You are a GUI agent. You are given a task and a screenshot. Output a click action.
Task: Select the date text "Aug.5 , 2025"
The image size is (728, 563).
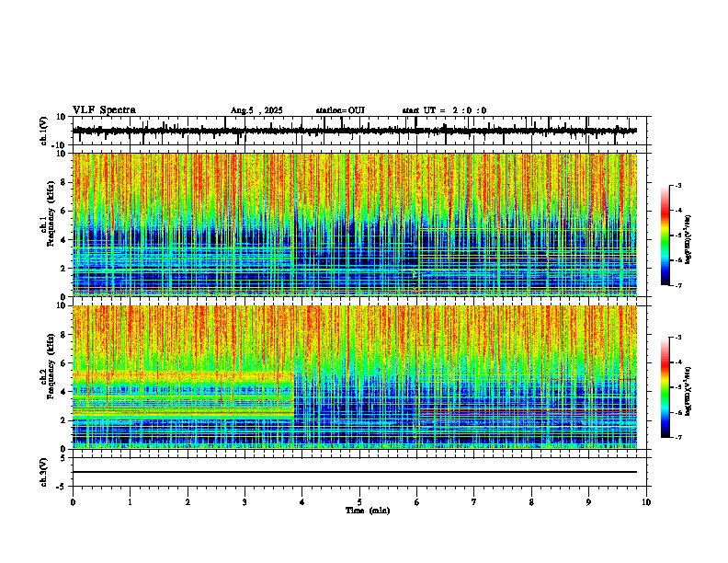[256, 110]
